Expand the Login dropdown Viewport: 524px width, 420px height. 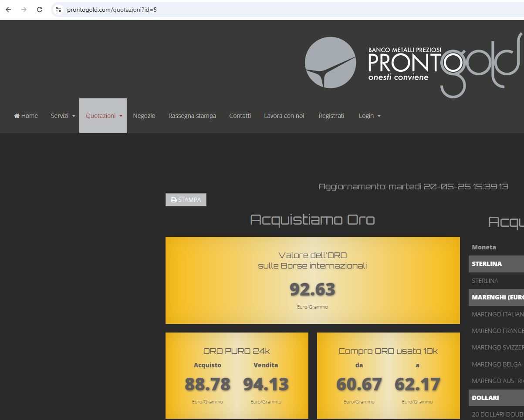tap(369, 116)
